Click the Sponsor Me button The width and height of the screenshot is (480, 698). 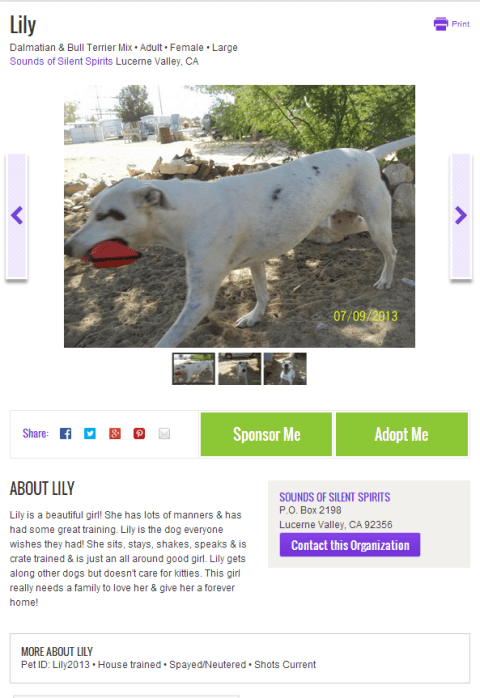click(x=266, y=434)
